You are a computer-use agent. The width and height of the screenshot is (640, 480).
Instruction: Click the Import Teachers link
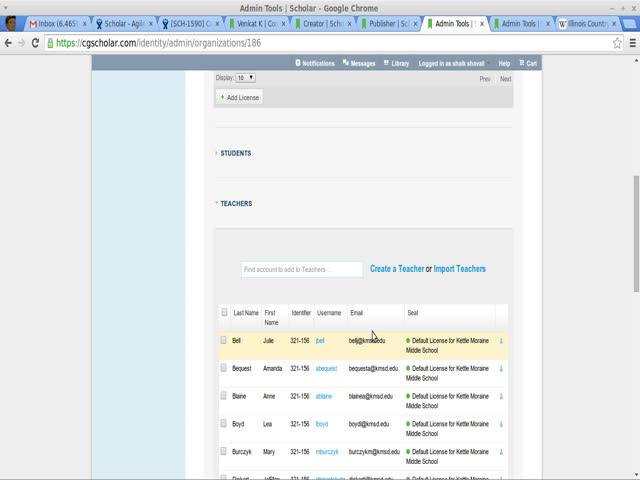click(x=459, y=269)
